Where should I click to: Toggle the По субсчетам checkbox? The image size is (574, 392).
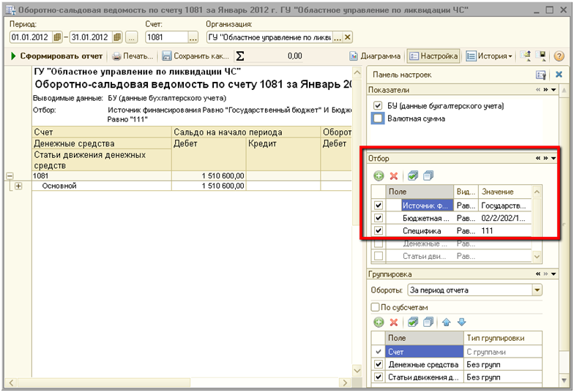coord(376,307)
